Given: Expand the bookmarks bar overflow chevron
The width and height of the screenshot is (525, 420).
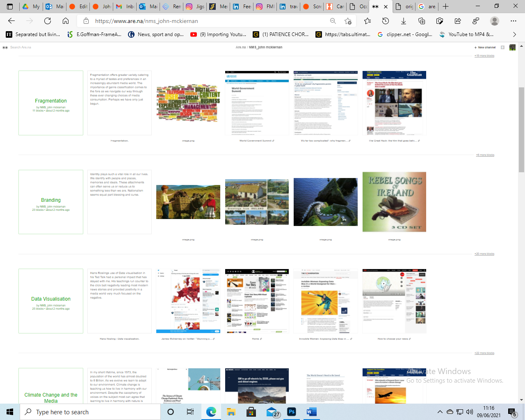Looking at the screenshot, I should coord(514,34).
